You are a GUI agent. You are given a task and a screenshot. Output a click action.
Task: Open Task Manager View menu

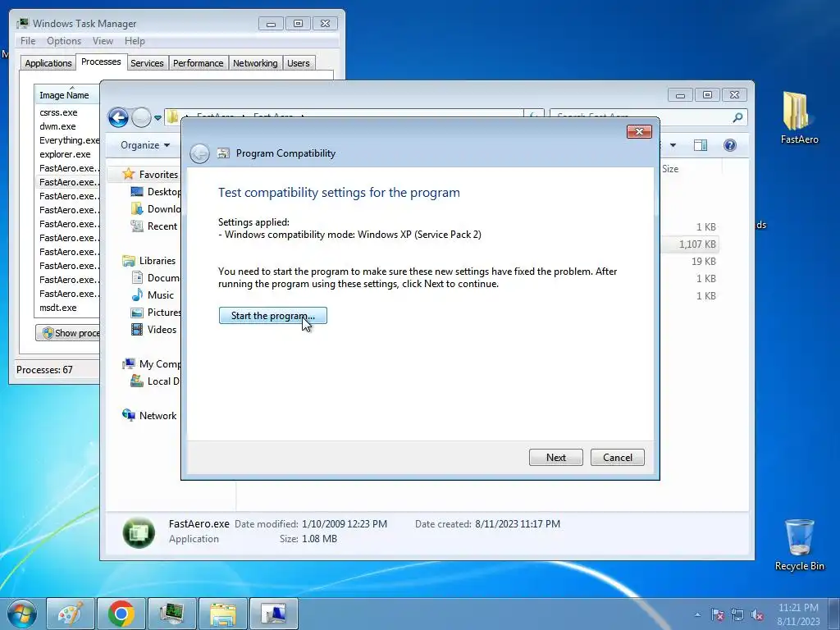click(103, 41)
